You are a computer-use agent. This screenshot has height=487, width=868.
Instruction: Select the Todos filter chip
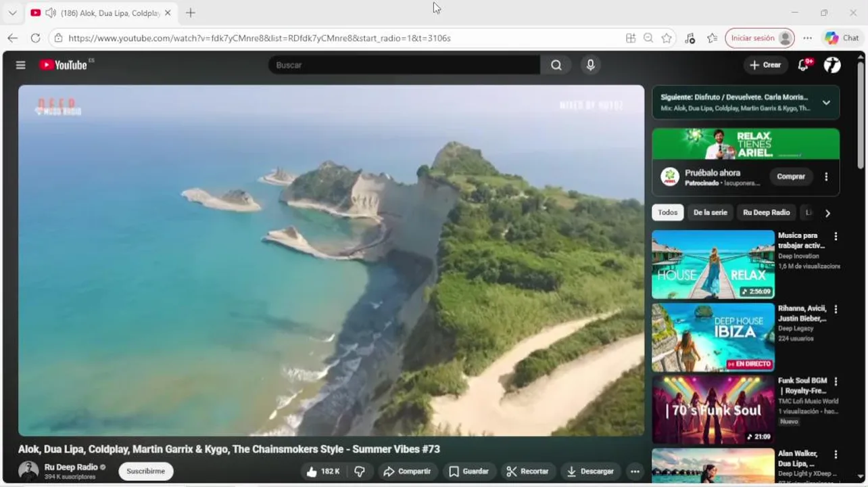667,212
